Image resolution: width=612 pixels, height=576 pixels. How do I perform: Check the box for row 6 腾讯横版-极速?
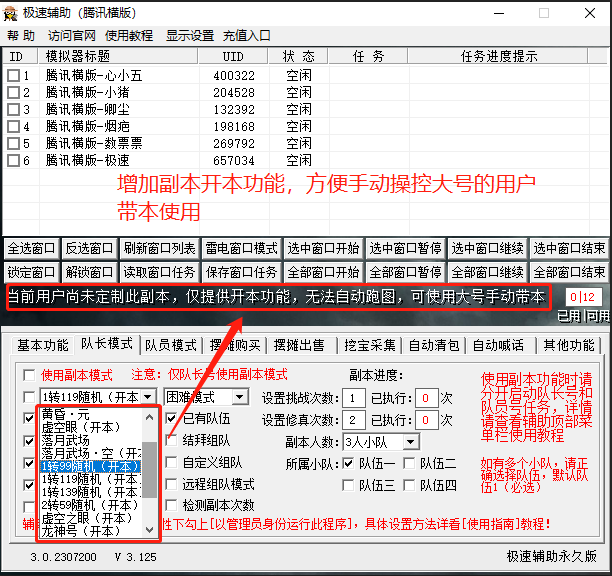coord(14,160)
